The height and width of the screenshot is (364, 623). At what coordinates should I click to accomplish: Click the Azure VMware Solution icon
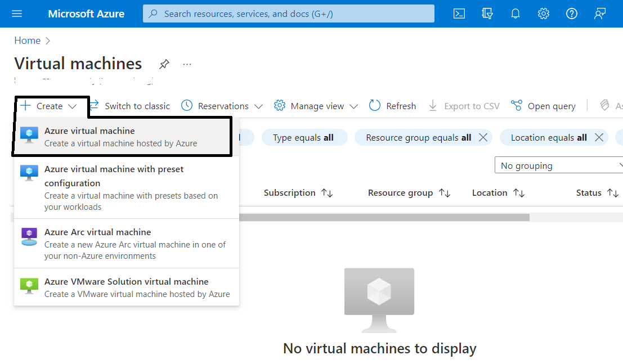coord(29,286)
